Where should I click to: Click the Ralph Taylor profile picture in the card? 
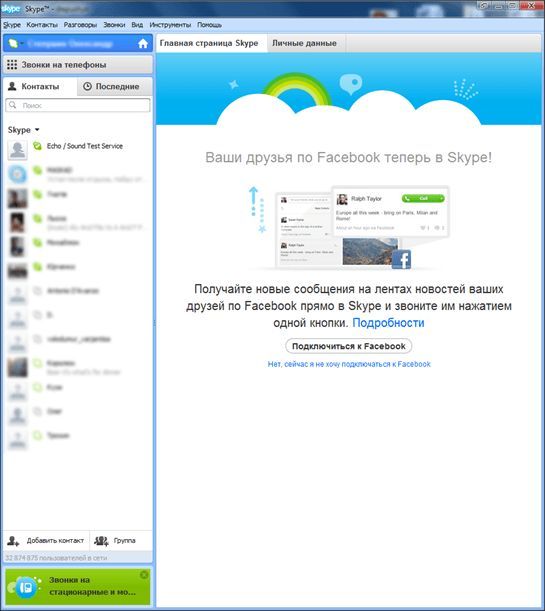[x=342, y=199]
